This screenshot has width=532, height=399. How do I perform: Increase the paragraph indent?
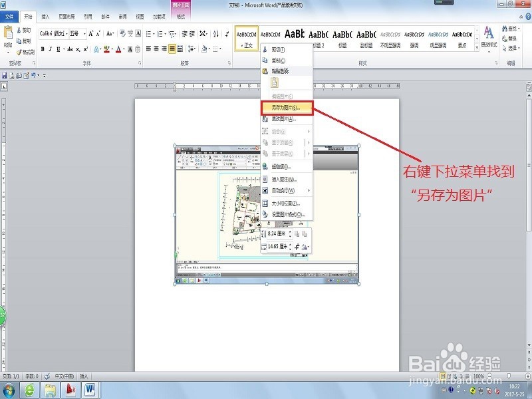[x=192, y=34]
